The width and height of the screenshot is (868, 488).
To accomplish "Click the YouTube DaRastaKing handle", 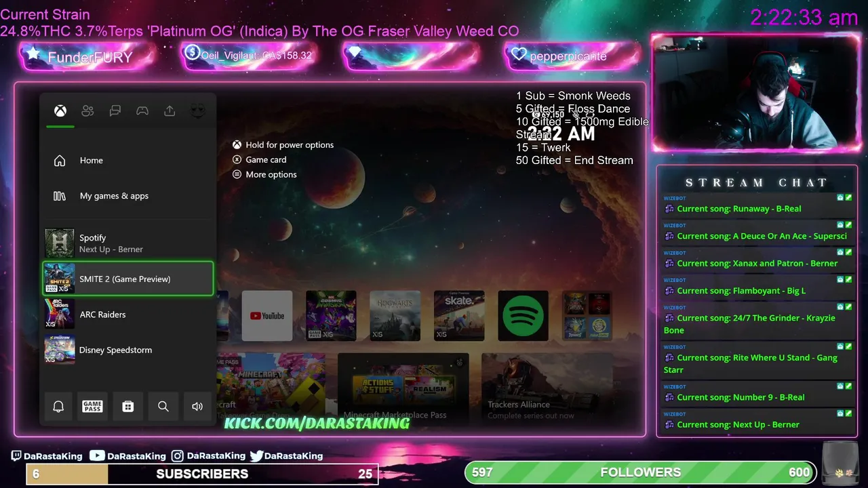I will (128, 456).
